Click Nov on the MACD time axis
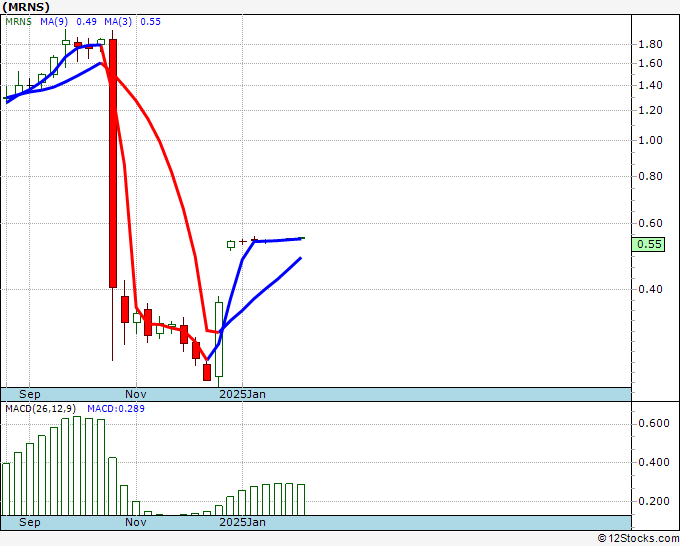This screenshot has height=546, width=680. tap(136, 522)
